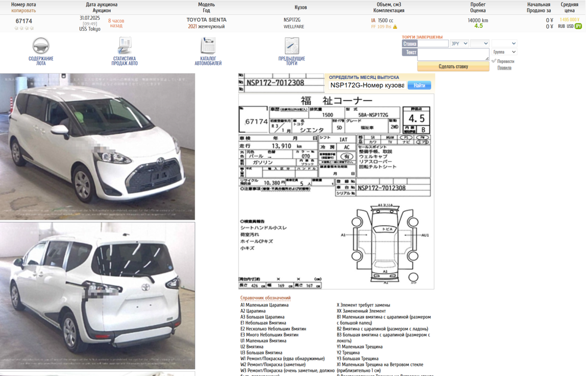Click the 8 часов назад text
Viewport: 588px width, 376px height.
pyautogui.click(x=116, y=23)
